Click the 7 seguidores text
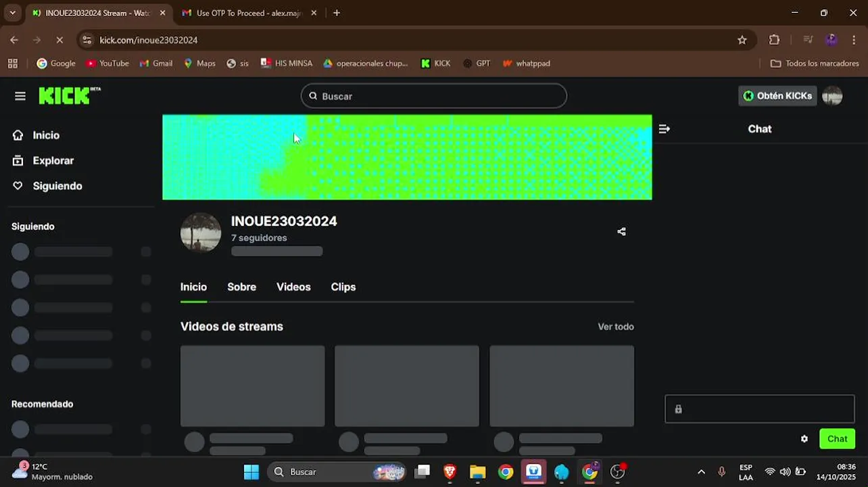Viewport: 868px width, 487px height. [x=259, y=238]
